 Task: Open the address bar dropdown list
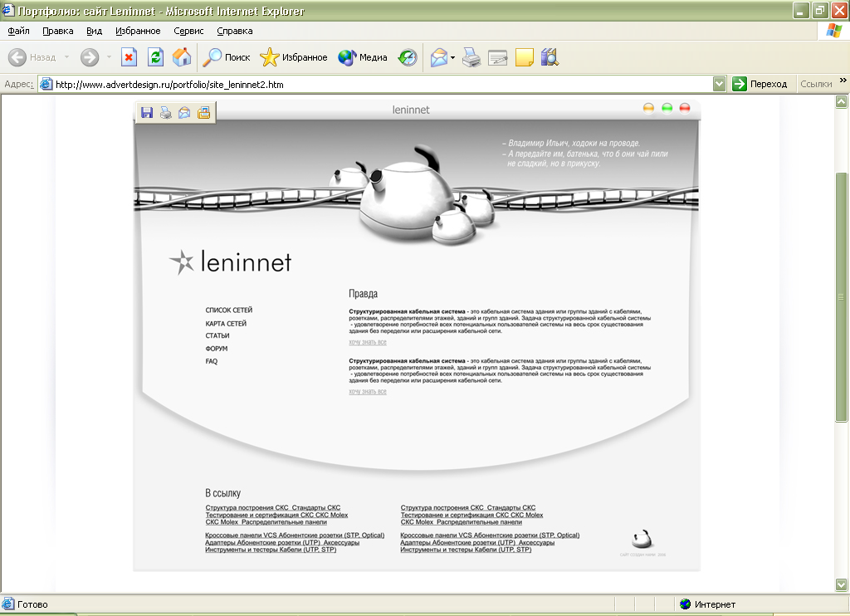click(719, 84)
